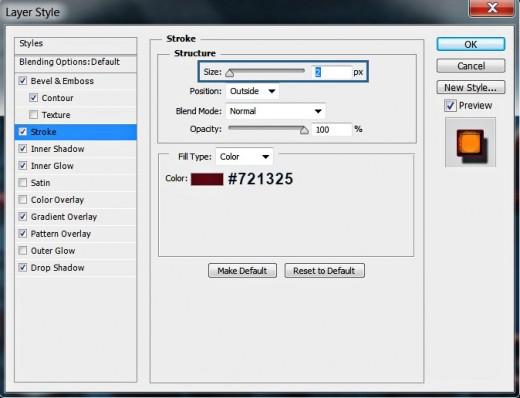Close the Layer Style dialog

[x=491, y=8]
